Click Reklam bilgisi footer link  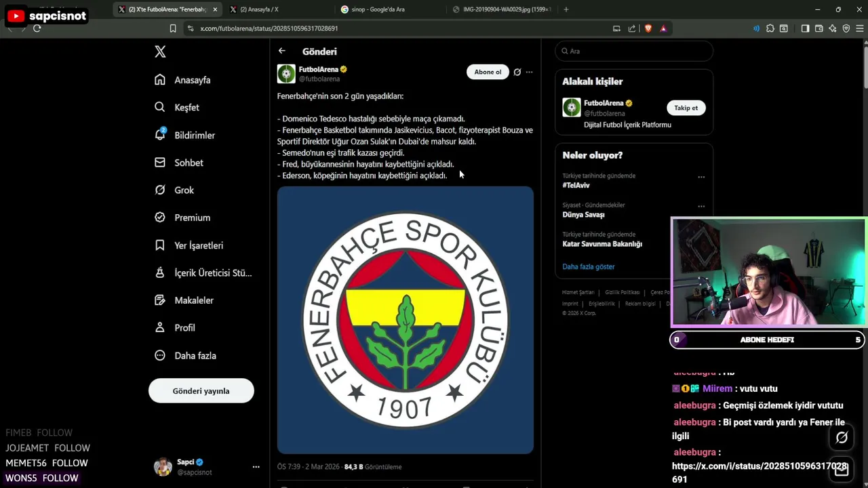[x=640, y=304]
